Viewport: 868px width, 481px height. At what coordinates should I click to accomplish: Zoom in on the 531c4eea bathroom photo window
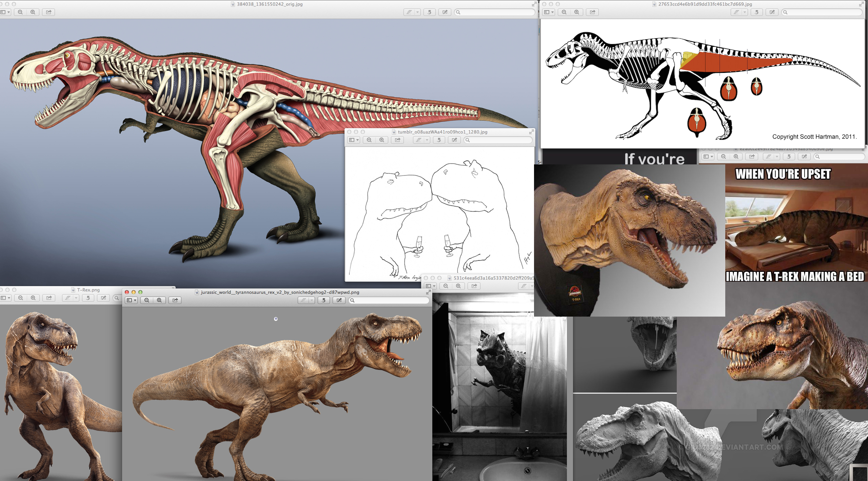(x=458, y=286)
